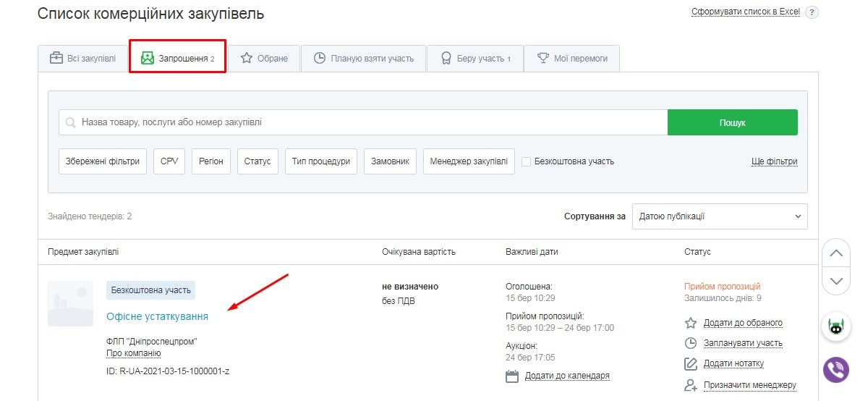Toggle the Безкоштовна участь checkbox
The width and height of the screenshot is (868, 401).
click(x=527, y=161)
